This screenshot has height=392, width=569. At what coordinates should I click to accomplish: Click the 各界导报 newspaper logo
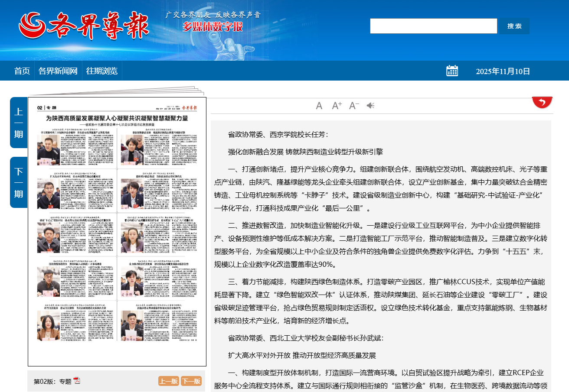pos(84,26)
